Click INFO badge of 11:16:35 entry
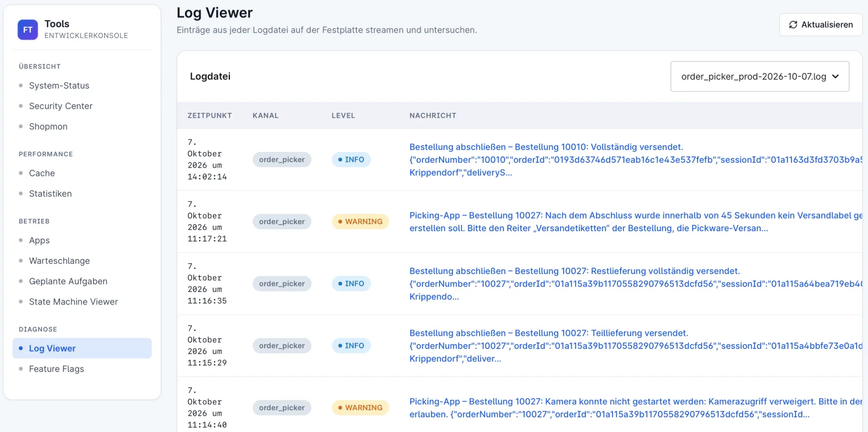The width and height of the screenshot is (868, 432). tap(351, 284)
